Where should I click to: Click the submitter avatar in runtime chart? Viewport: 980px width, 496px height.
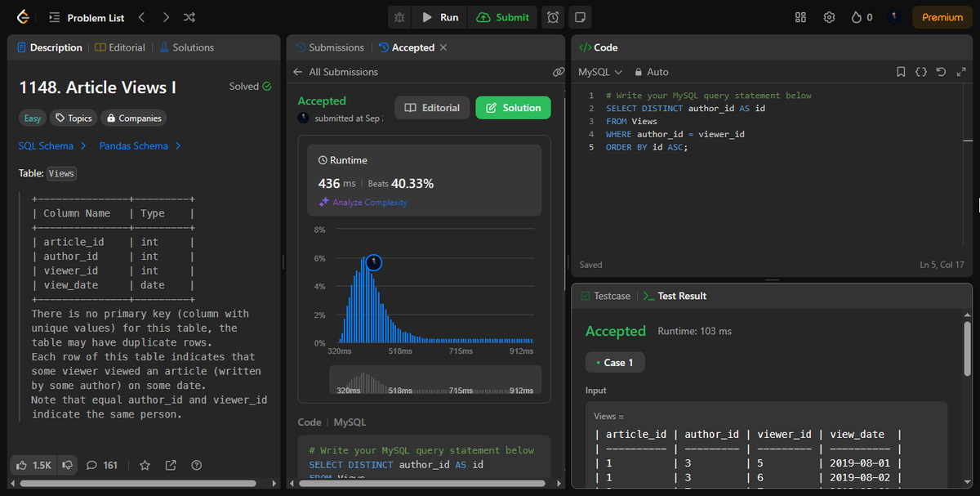tap(373, 262)
